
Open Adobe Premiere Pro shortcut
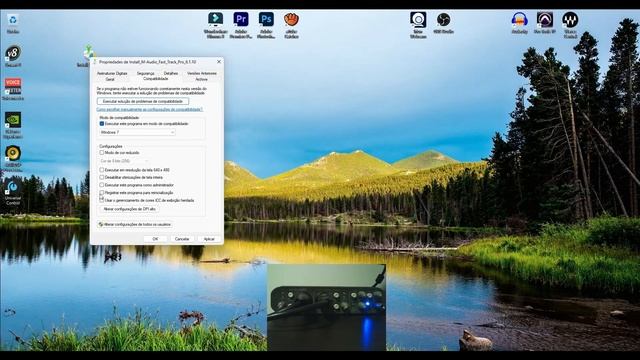coord(241,25)
